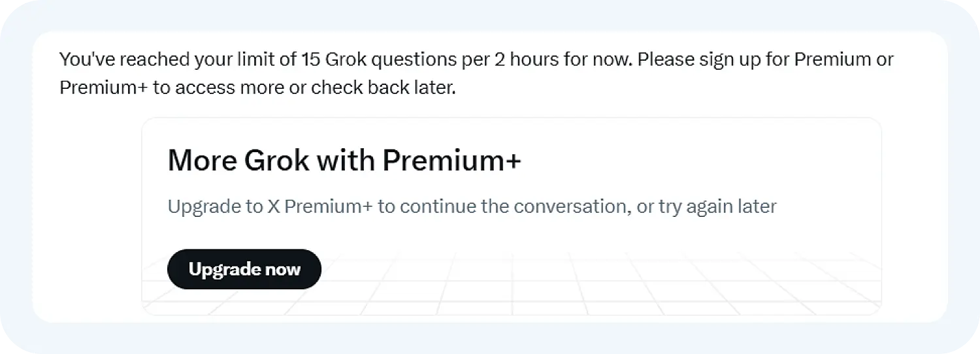Click "X Premium+" in the card subtitle
Image resolution: width=980 pixels, height=354 pixels.
tap(320, 206)
